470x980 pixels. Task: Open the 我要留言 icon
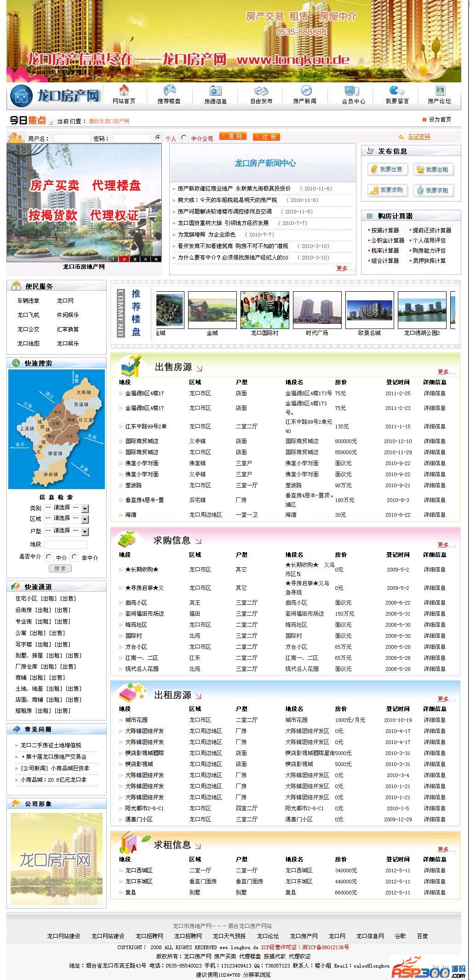pos(396,90)
